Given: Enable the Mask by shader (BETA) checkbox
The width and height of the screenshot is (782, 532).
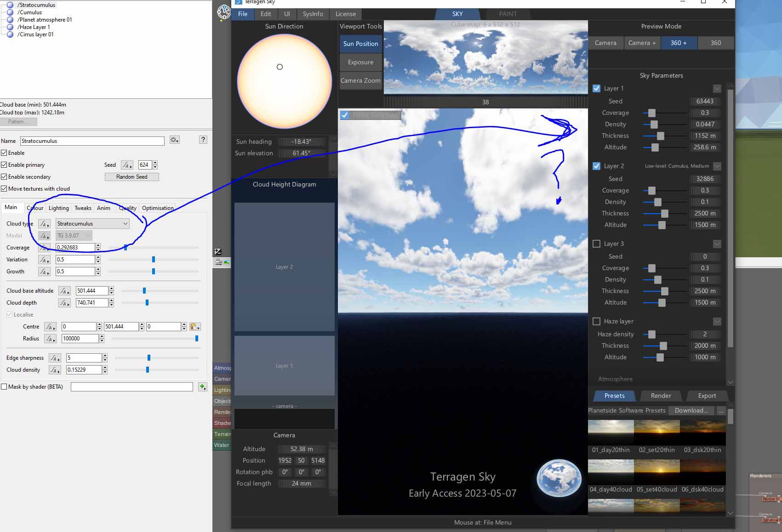Looking at the screenshot, I should [4, 387].
